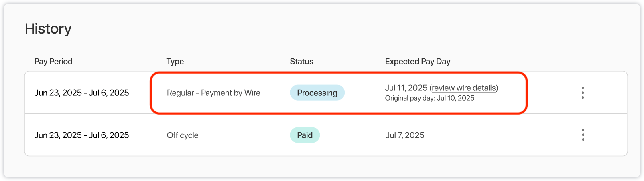Click the Regular - Payment by Wire type text
Viewport: 644px width, 181px height.
213,93
